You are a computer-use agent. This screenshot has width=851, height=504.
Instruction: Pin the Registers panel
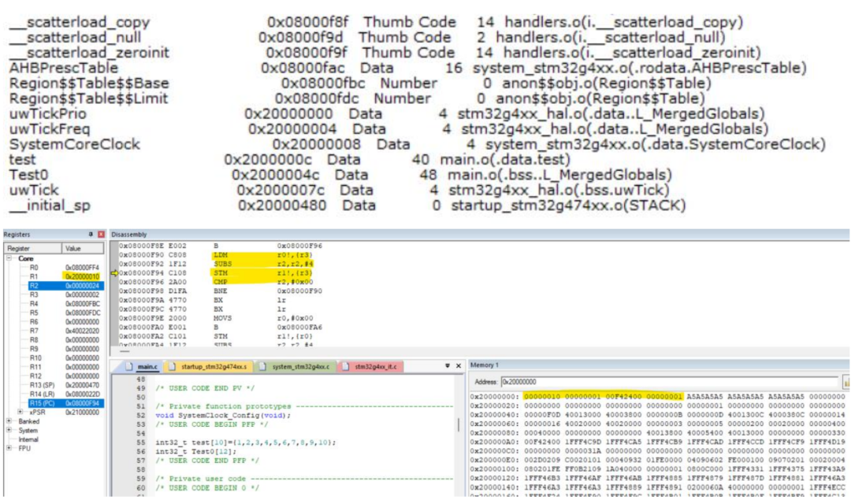click(x=91, y=235)
